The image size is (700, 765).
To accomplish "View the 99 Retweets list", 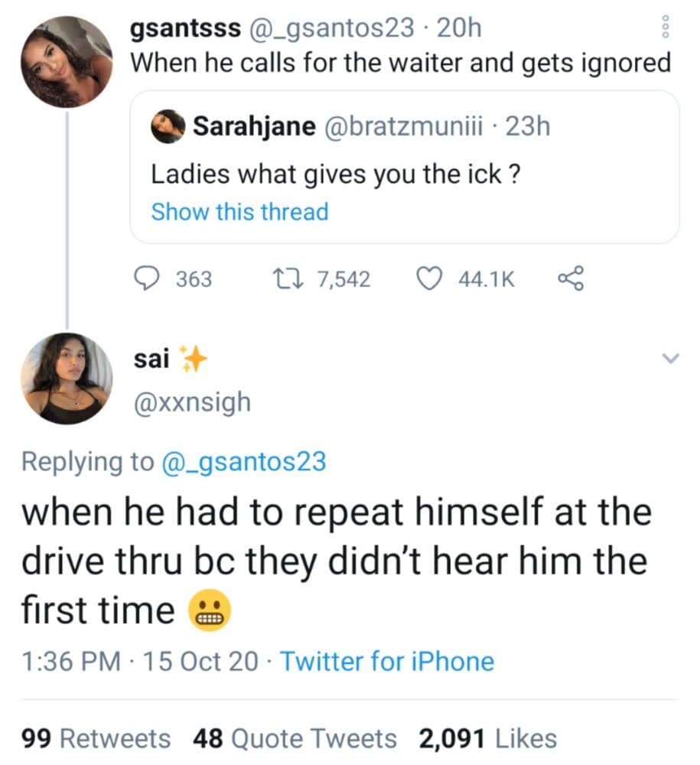I will (x=96, y=738).
